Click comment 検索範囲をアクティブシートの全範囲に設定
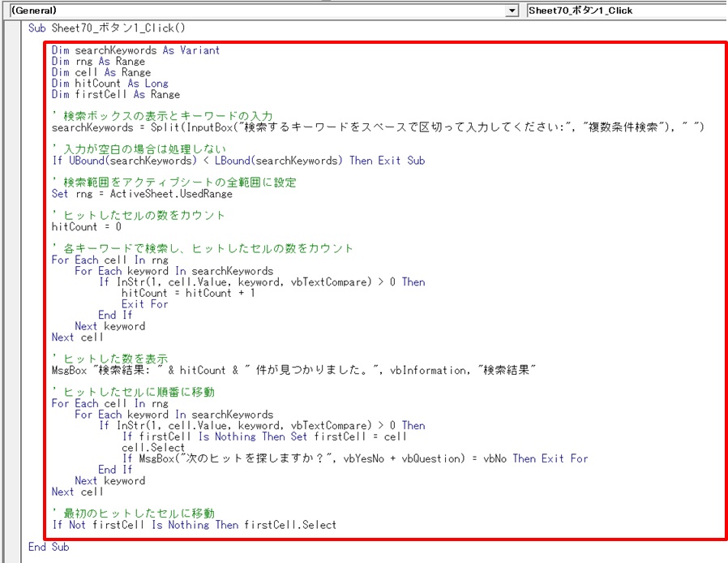 point(174,182)
